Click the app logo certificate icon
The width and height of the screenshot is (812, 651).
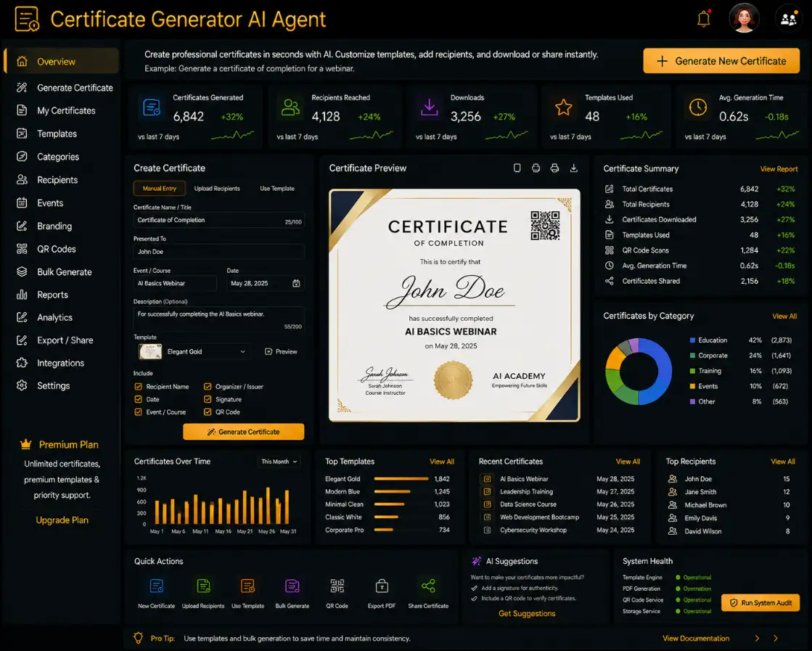27,19
